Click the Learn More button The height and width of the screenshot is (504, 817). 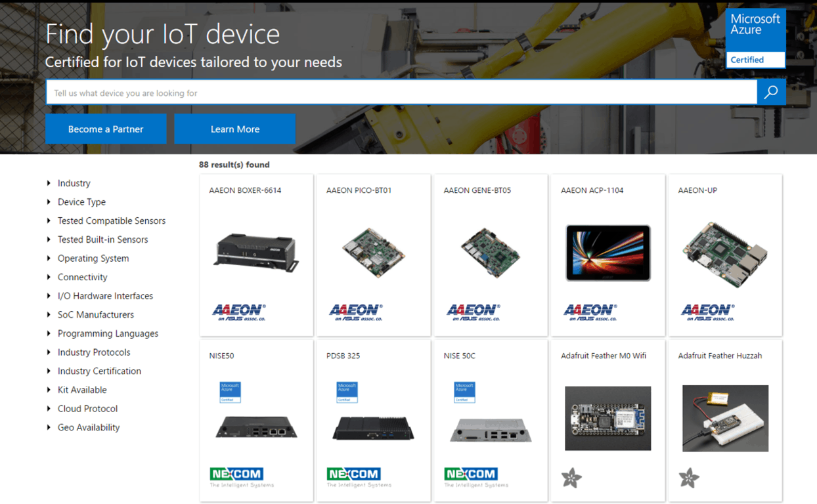pyautogui.click(x=234, y=129)
